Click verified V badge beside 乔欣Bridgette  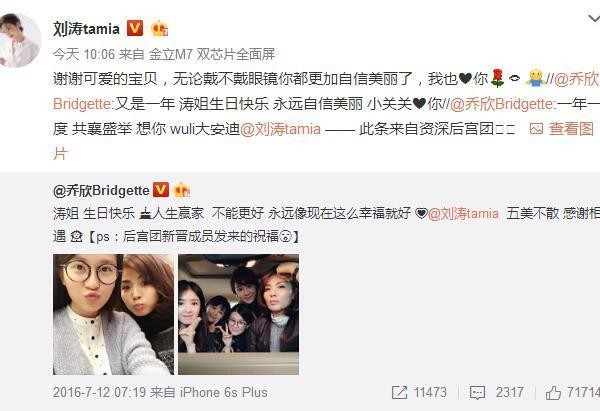pos(161,190)
